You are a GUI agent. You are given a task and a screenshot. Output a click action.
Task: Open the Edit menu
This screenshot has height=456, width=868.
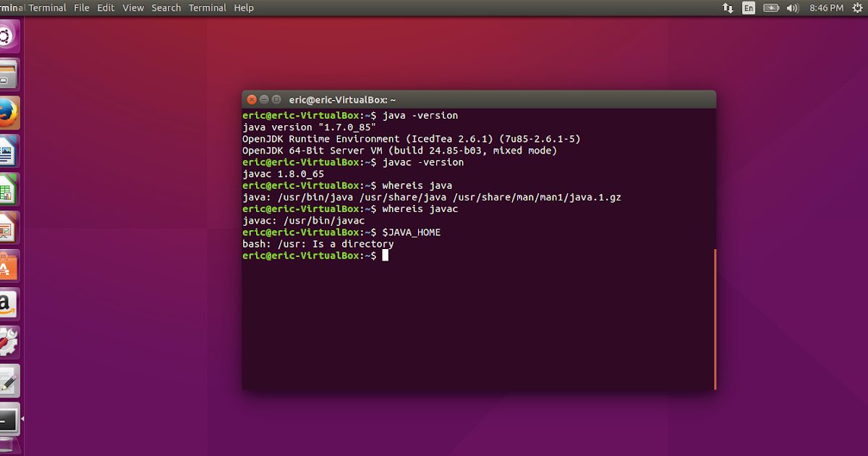pyautogui.click(x=106, y=8)
